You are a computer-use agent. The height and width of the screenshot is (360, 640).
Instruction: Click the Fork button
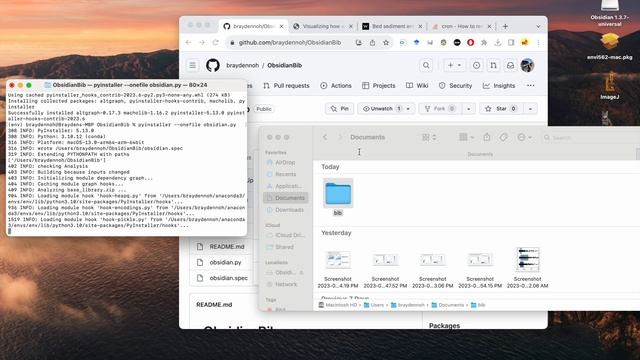coord(440,109)
